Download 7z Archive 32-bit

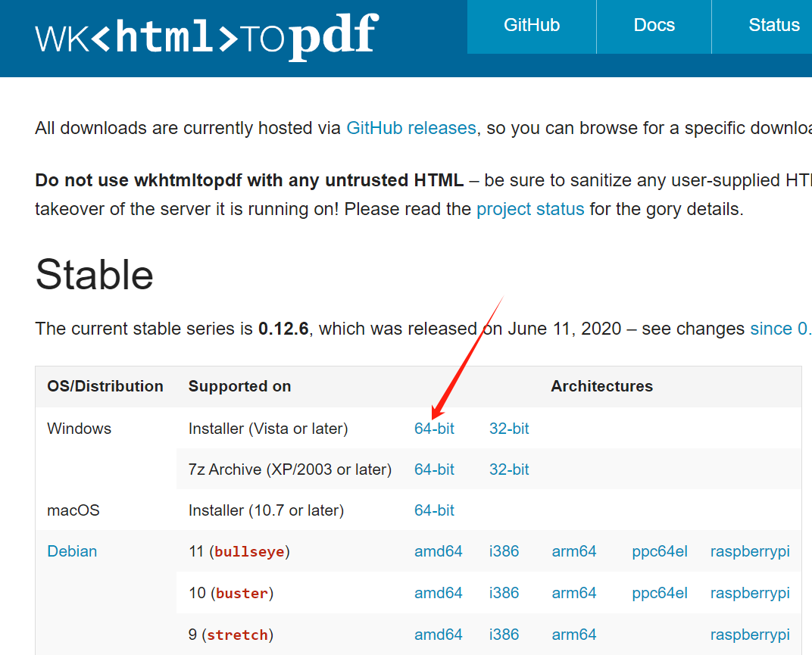[509, 469]
